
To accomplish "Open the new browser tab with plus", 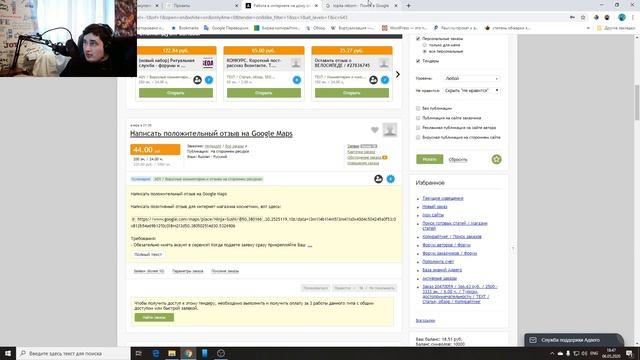I will [408, 6].
